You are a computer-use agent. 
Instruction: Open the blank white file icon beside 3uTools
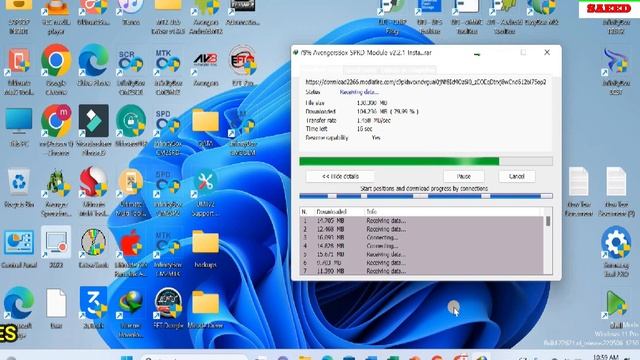(56, 303)
